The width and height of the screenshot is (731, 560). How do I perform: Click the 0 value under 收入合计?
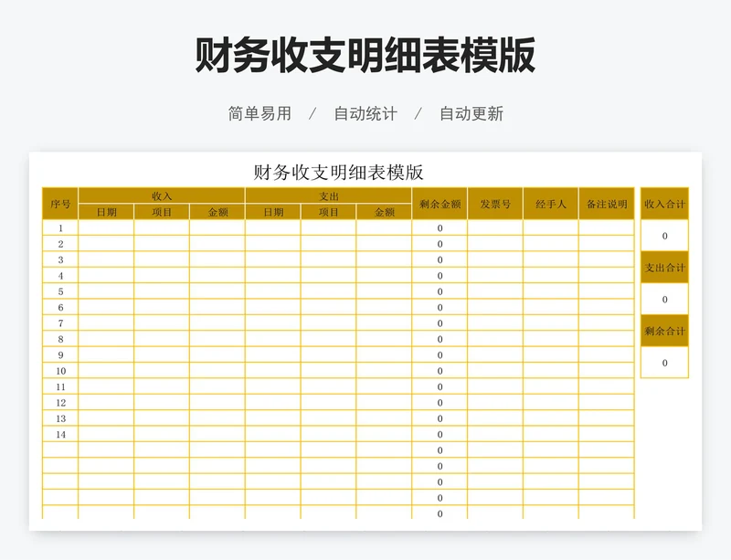click(x=665, y=236)
